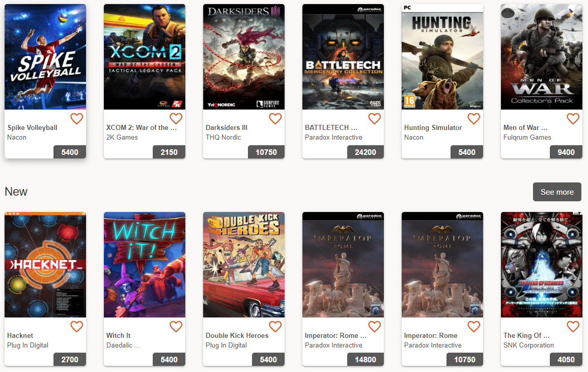Select 10750 price tag for Imperator: Rome
Viewport: 588px width, 372px height.
tap(465, 360)
